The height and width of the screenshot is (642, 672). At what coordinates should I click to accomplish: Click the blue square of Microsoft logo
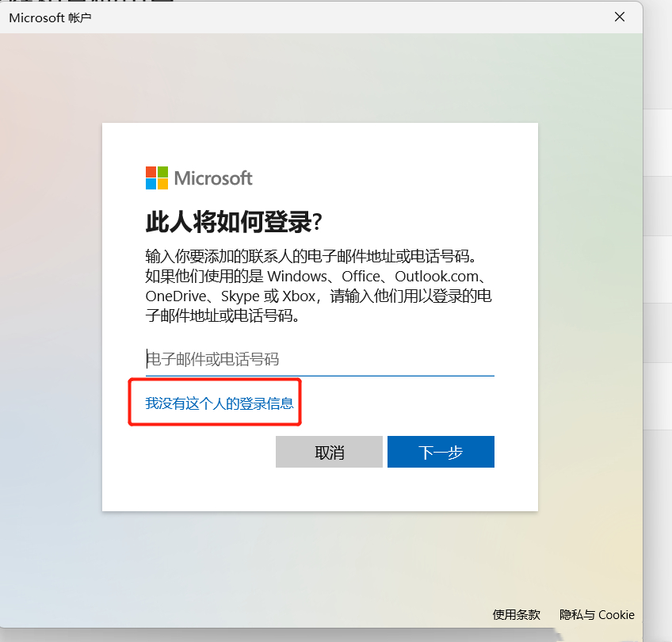[151, 184]
